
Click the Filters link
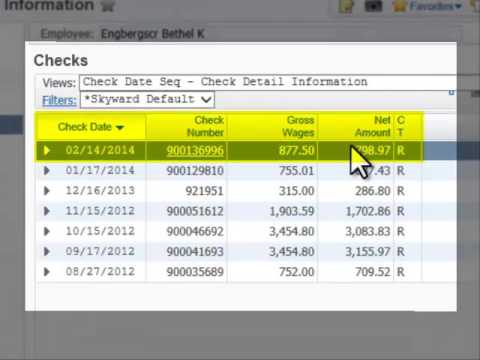pos(59,100)
